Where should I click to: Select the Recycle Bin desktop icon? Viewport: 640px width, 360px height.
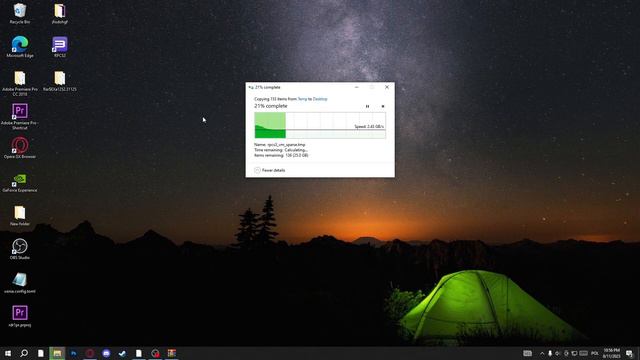point(20,13)
